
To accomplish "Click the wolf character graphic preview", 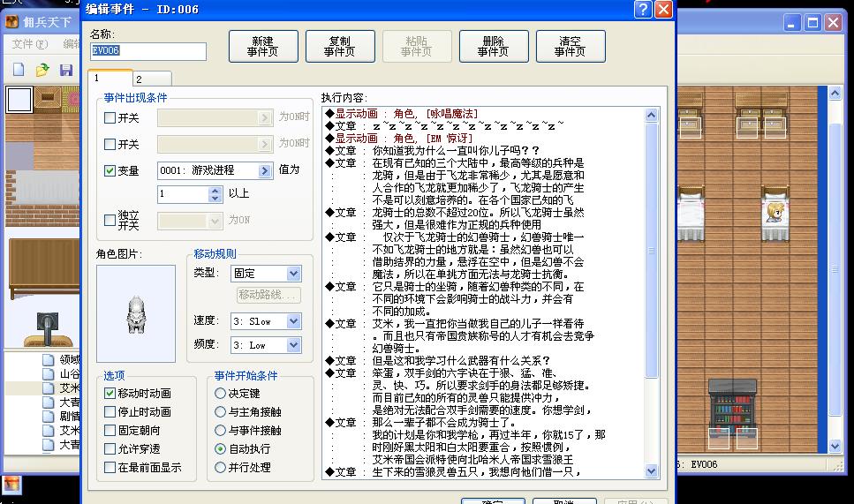I will (x=136, y=313).
